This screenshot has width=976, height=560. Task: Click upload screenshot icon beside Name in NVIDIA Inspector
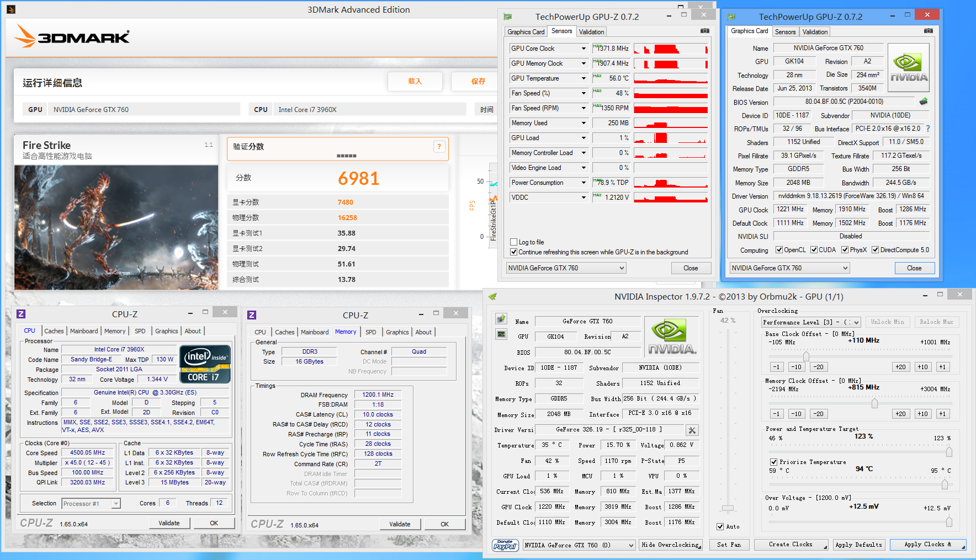click(501, 319)
